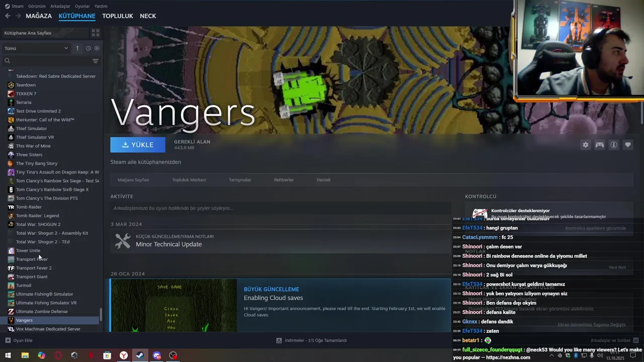Open Yandex browser from the taskbar
The image size is (644, 362).
point(123,355)
